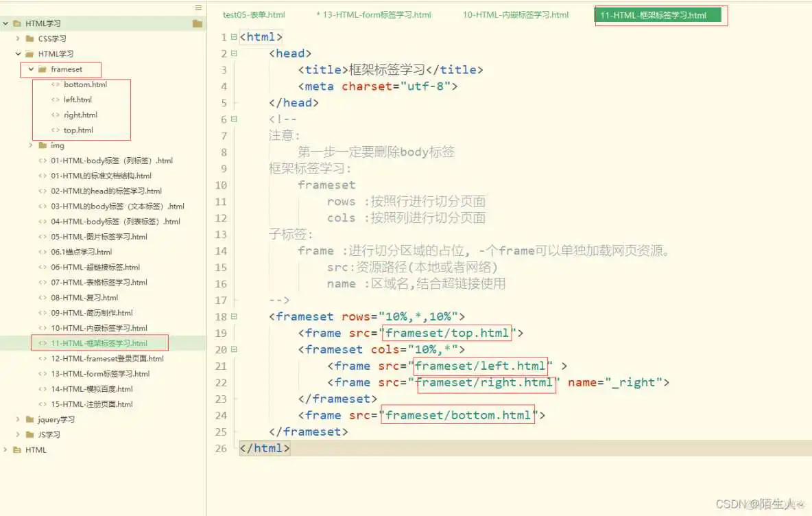Click line number 26 in the editor gutter
The width and height of the screenshot is (812, 516).
(221, 448)
